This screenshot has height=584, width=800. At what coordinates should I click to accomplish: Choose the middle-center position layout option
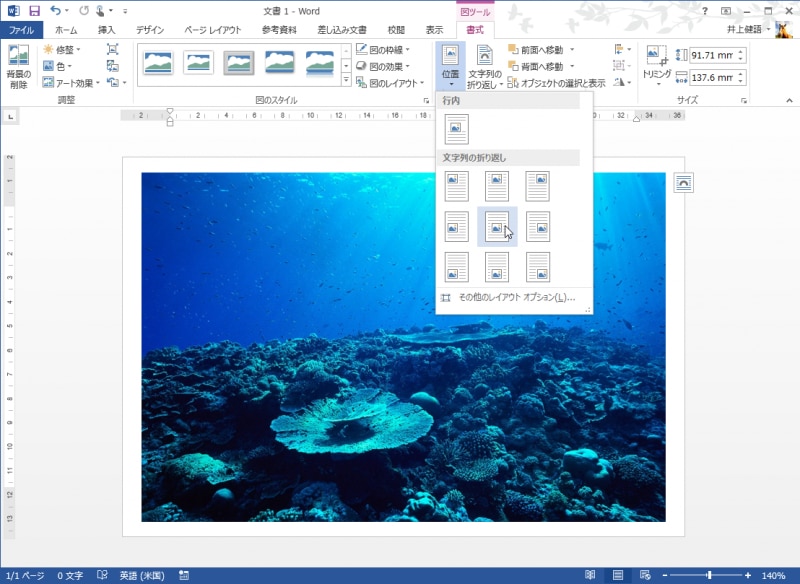click(497, 227)
